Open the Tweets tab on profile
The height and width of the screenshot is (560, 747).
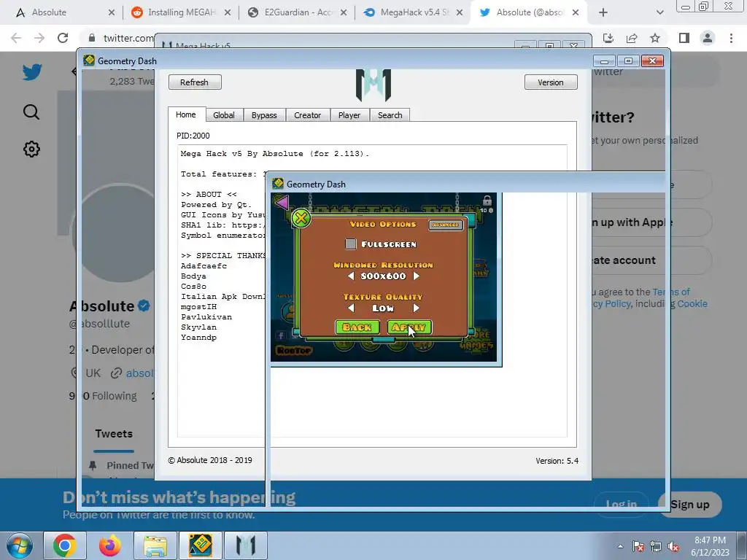click(x=113, y=434)
